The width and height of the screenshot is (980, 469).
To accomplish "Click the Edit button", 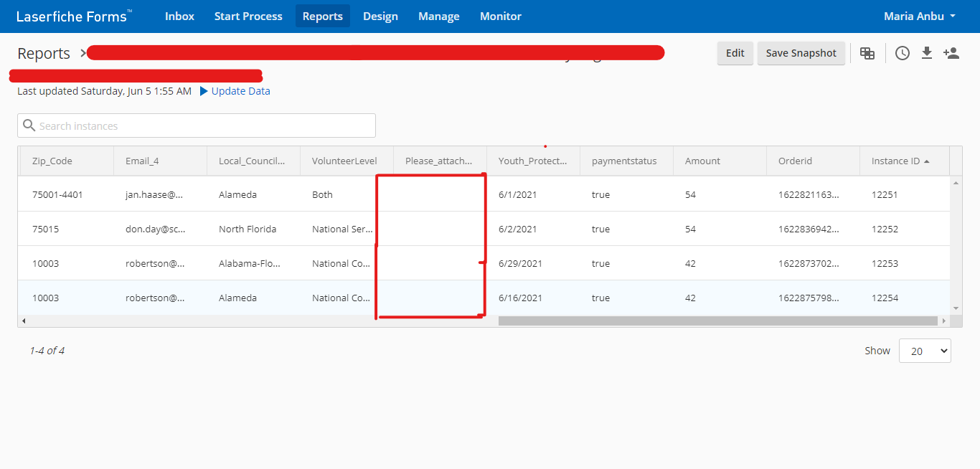I will (x=735, y=53).
